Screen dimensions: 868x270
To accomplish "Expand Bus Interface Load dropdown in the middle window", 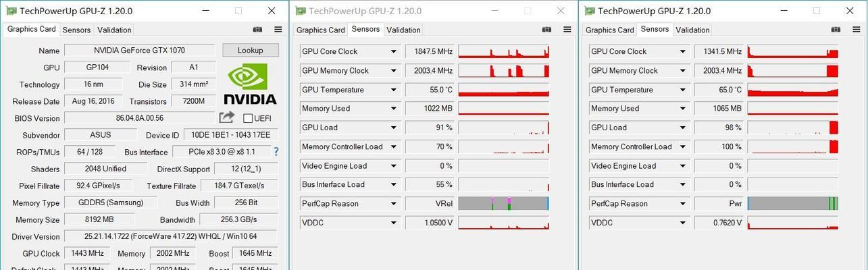I will [393, 185].
